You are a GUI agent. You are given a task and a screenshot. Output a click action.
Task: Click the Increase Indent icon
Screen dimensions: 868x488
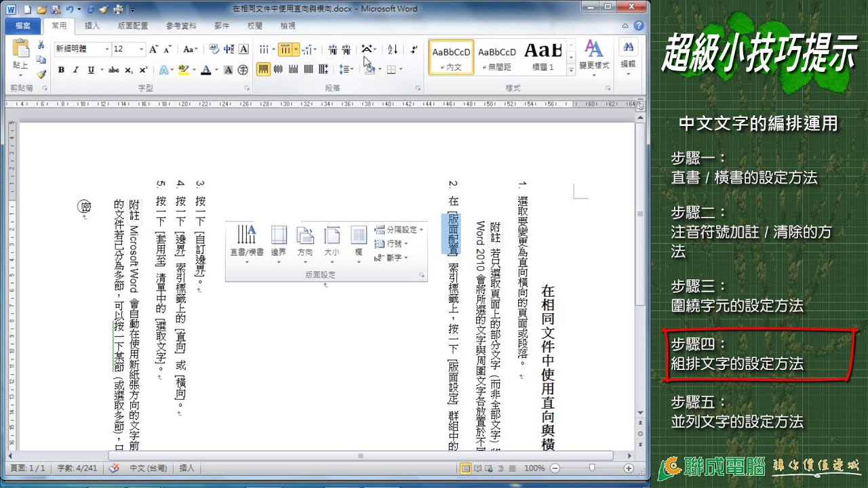(347, 49)
